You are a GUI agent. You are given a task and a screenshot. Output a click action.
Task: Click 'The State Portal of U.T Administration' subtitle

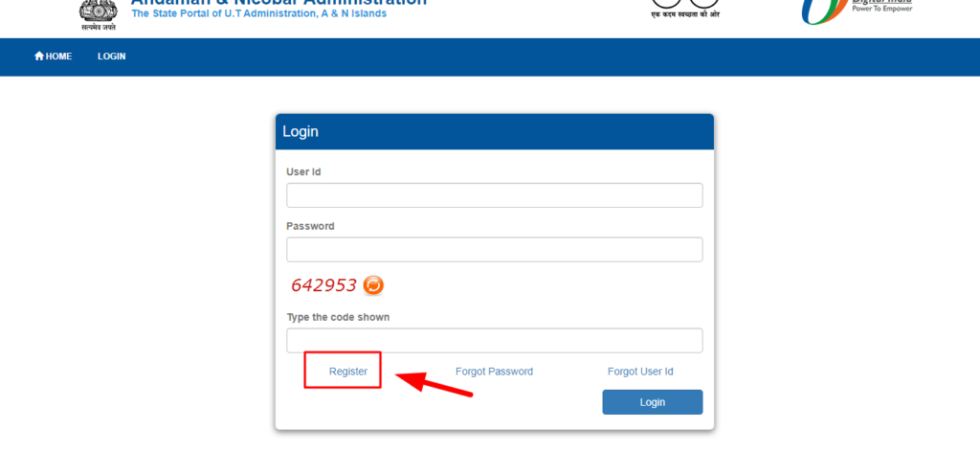(258, 13)
